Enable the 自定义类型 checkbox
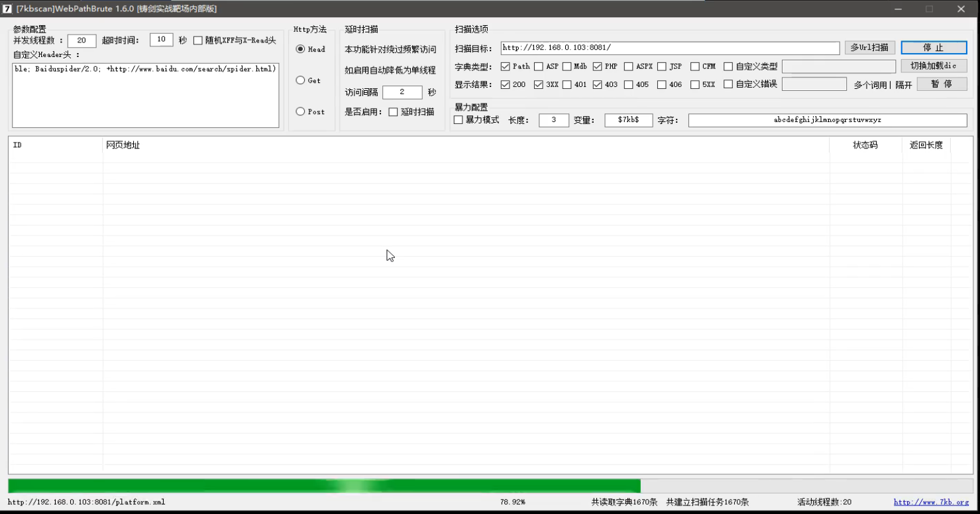The image size is (980, 514). (x=728, y=66)
